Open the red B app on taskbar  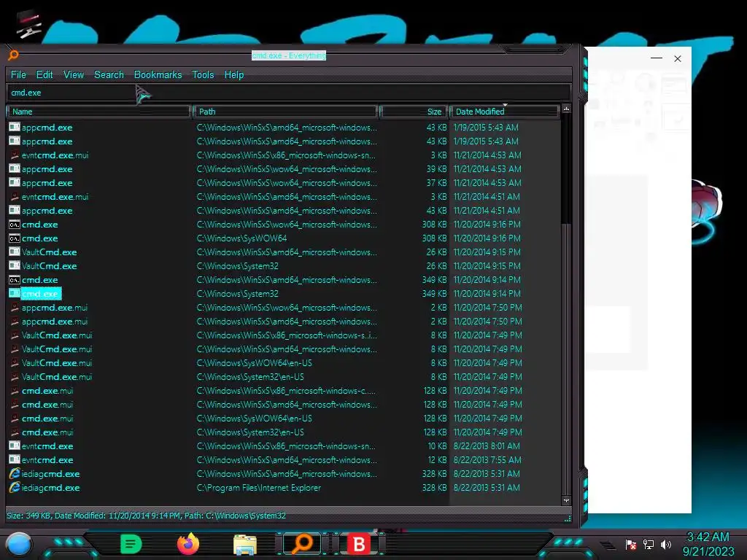pos(359,544)
